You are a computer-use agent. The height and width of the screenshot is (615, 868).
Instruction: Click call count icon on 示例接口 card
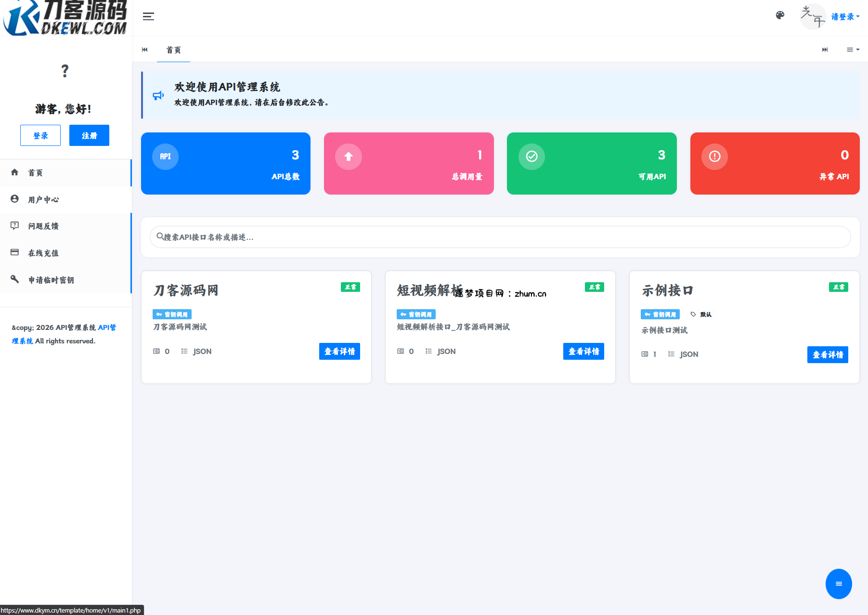pyautogui.click(x=645, y=354)
